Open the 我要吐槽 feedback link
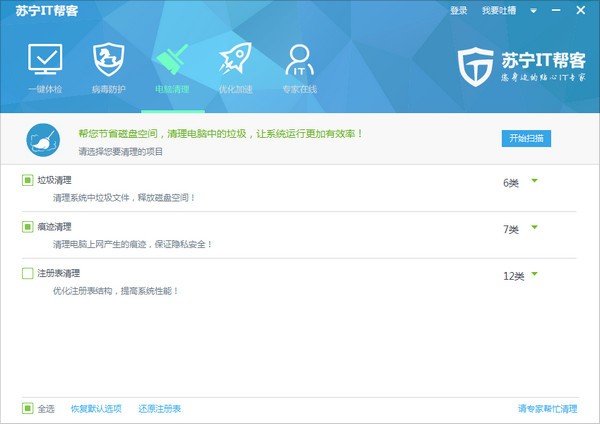This screenshot has height=424, width=600. [x=497, y=10]
